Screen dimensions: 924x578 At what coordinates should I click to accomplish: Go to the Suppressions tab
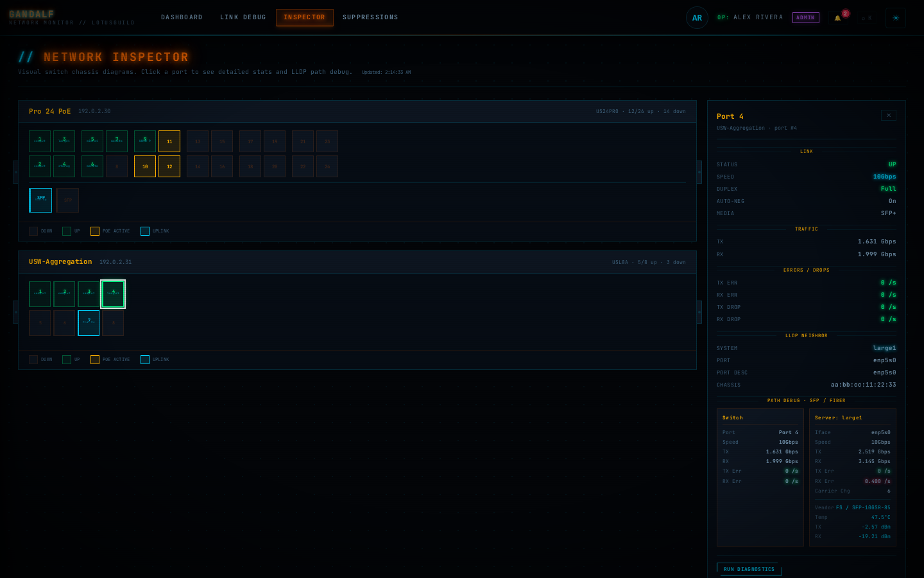(370, 17)
